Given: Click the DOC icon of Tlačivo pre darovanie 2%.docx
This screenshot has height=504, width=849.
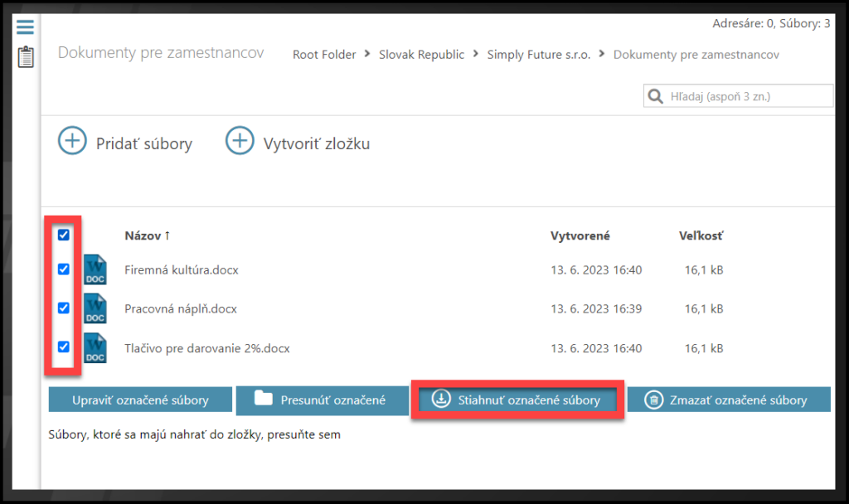Looking at the screenshot, I should (95, 348).
